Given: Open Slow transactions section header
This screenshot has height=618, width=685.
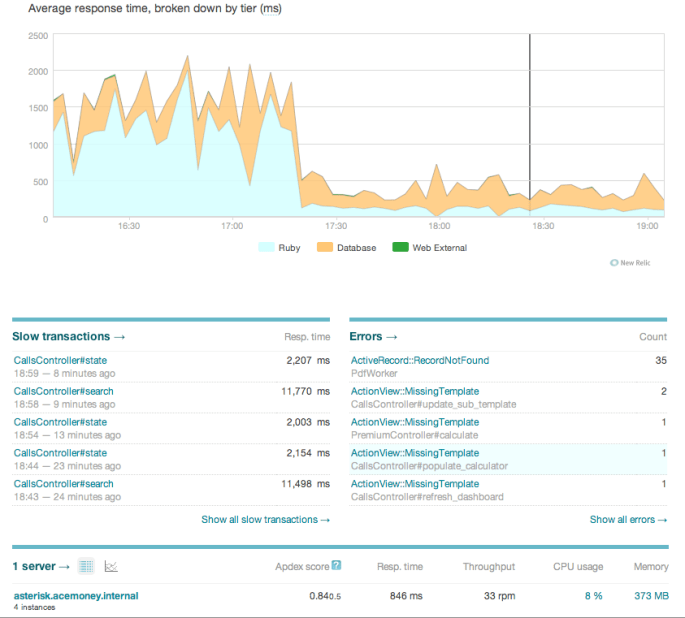Looking at the screenshot, I should pyautogui.click(x=68, y=337).
